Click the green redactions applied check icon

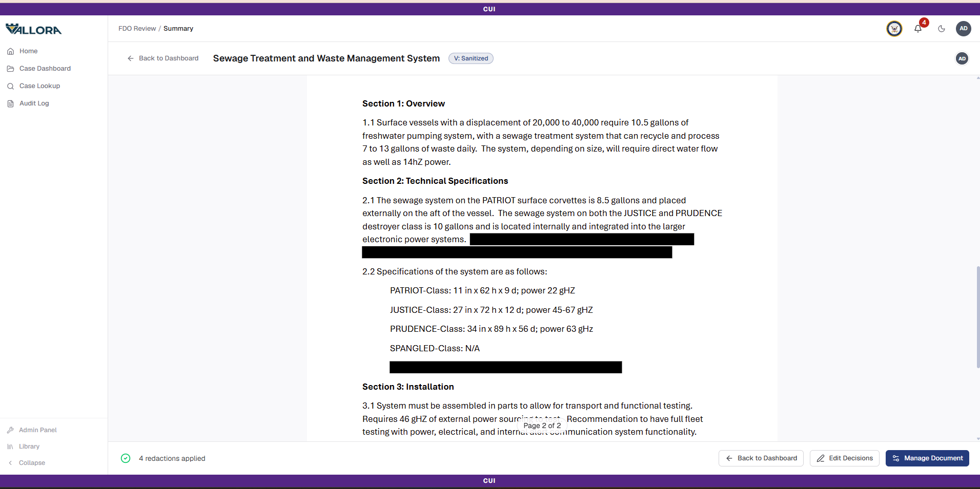click(126, 458)
